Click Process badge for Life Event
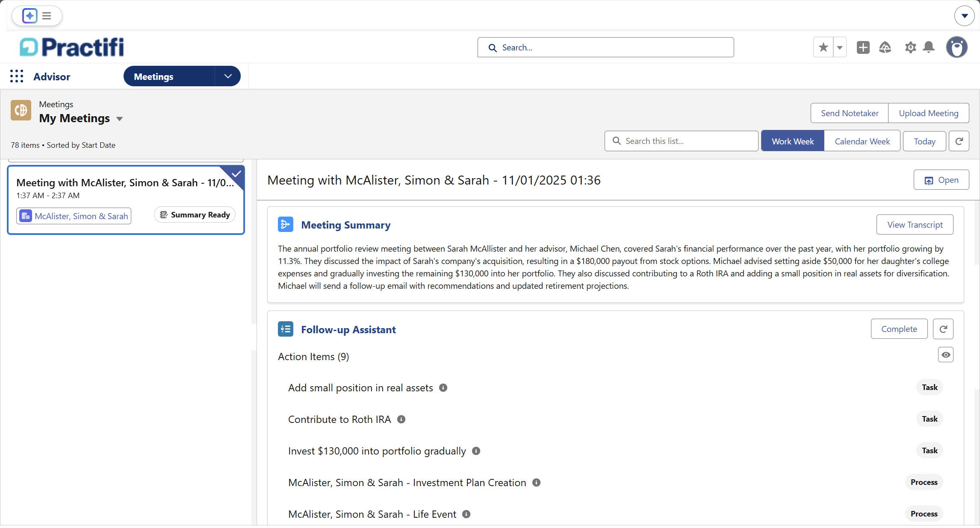The height and width of the screenshot is (528, 980). coord(924,514)
